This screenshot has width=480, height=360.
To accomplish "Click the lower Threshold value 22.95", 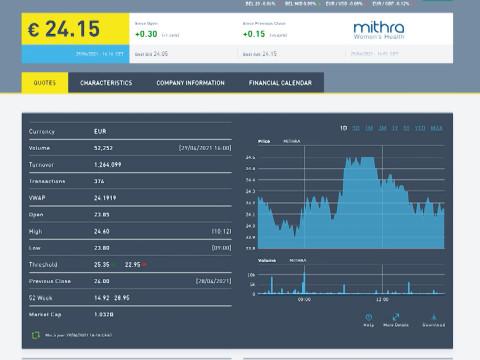I will [x=133, y=264].
